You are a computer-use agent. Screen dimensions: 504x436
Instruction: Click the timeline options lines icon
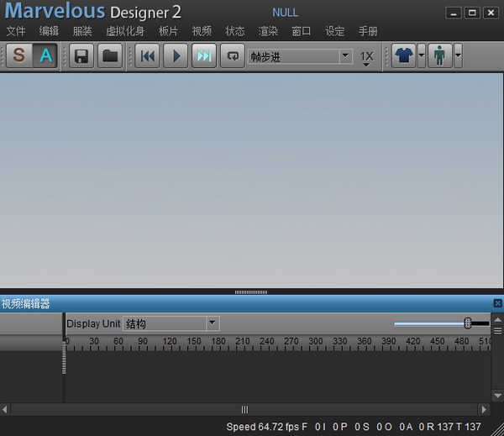[x=497, y=331]
